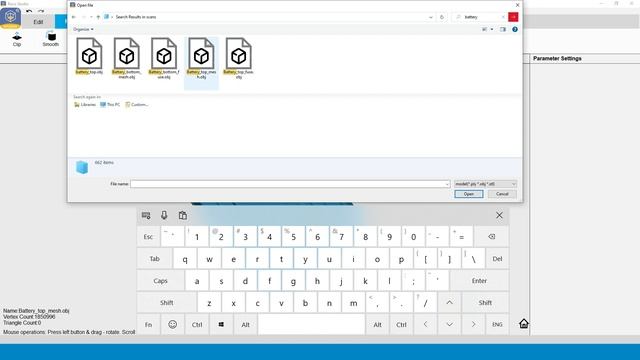Click the home icon beside keyboard
640x360 pixels.
(x=524, y=324)
